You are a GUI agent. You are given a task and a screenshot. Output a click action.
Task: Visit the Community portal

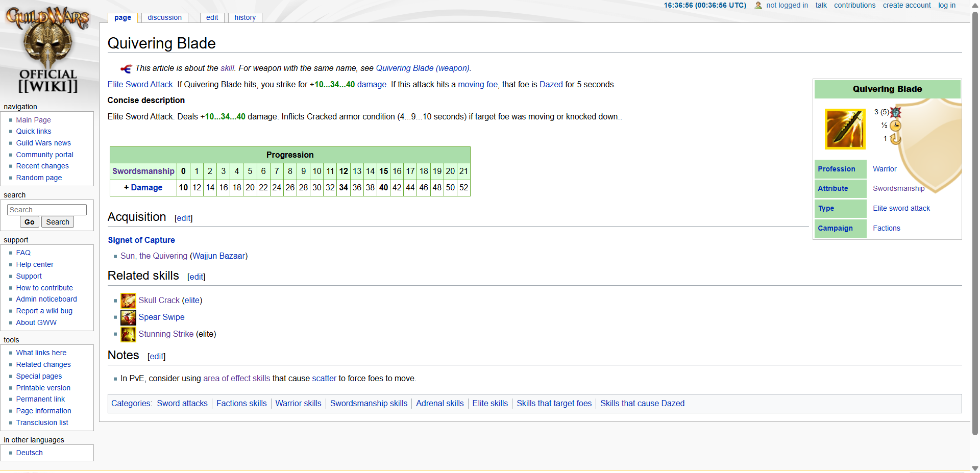click(x=44, y=155)
